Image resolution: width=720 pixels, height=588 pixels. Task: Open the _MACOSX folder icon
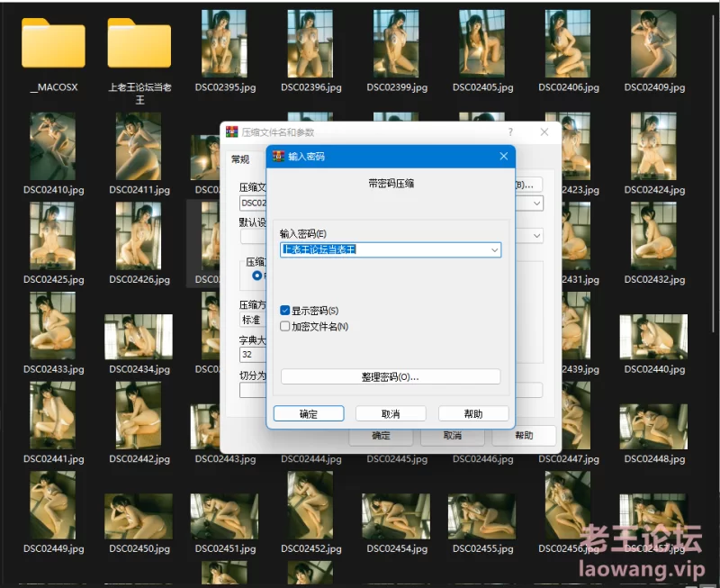(x=53, y=42)
